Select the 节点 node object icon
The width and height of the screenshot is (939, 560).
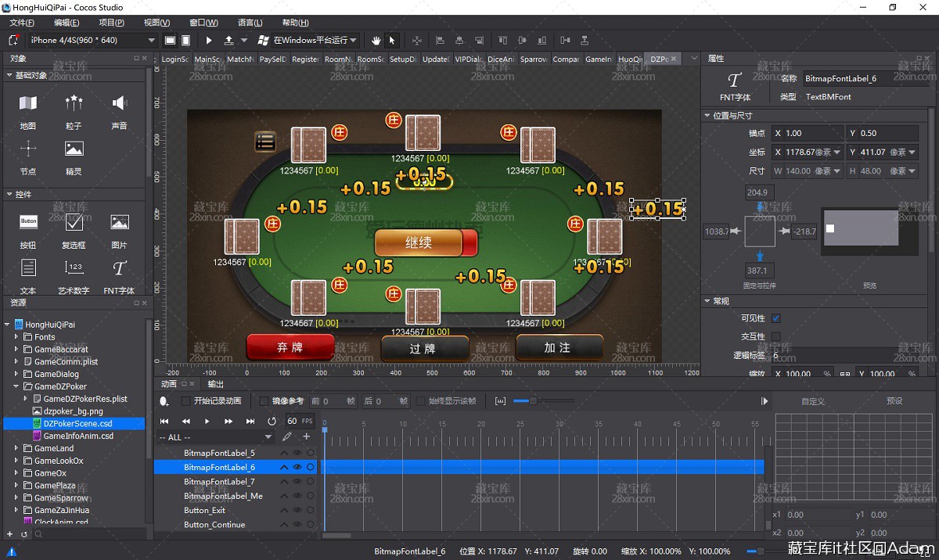pos(28,149)
